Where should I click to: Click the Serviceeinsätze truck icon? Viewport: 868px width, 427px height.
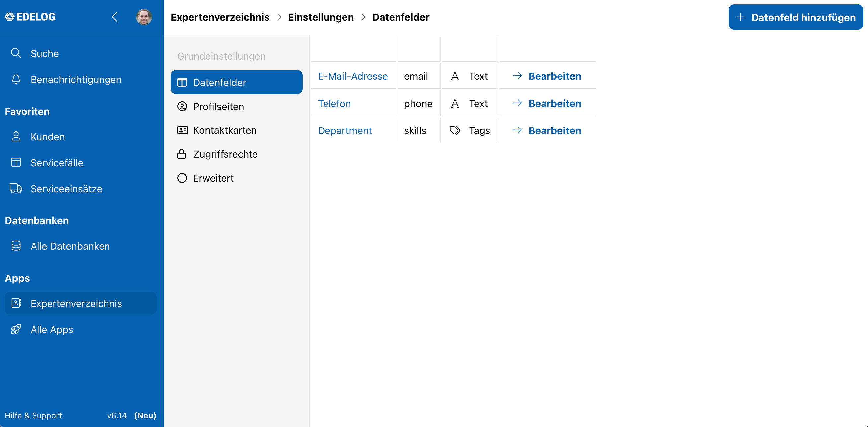(16, 189)
